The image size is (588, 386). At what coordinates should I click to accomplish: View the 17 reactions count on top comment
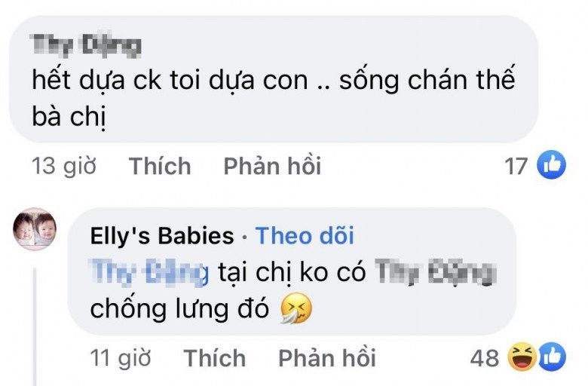click(516, 166)
